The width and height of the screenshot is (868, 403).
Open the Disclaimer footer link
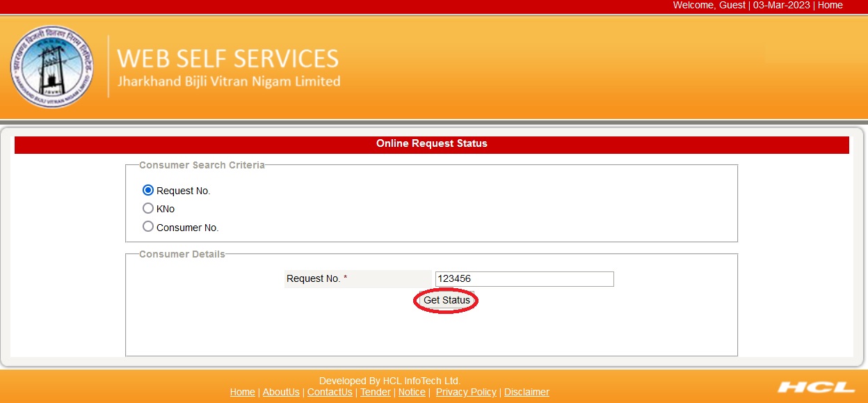(x=527, y=392)
